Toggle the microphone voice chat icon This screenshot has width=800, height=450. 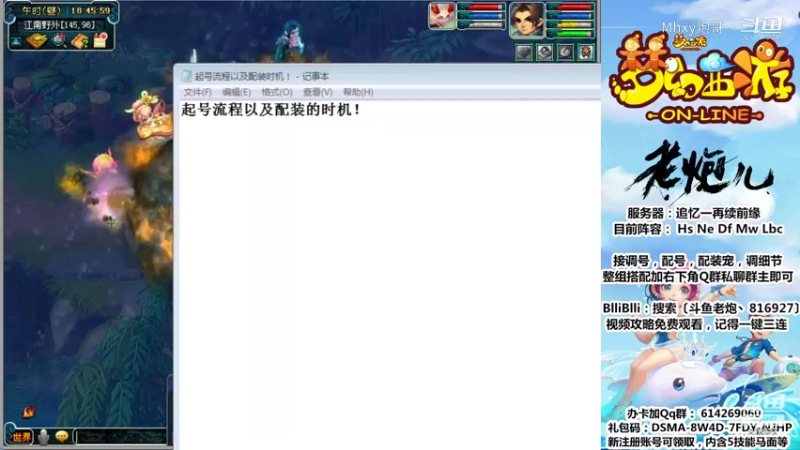(44, 437)
